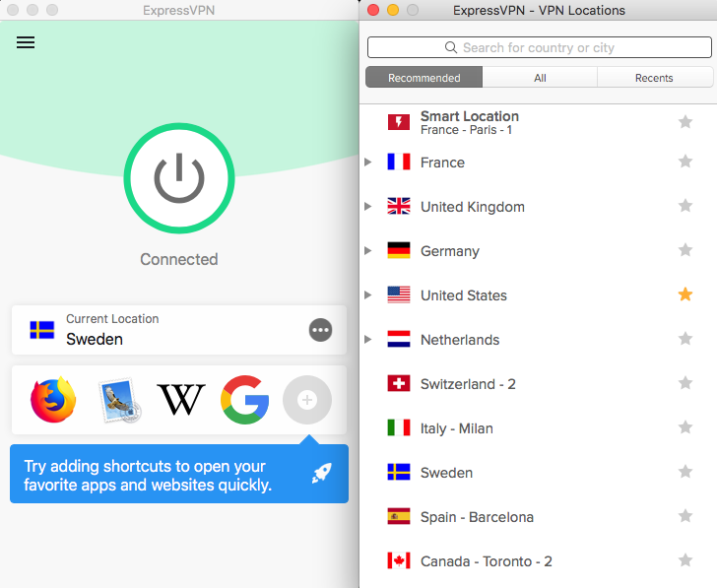Screen dimensions: 717x588
Task: Add a new shortcut with plus button
Action: pos(307,400)
